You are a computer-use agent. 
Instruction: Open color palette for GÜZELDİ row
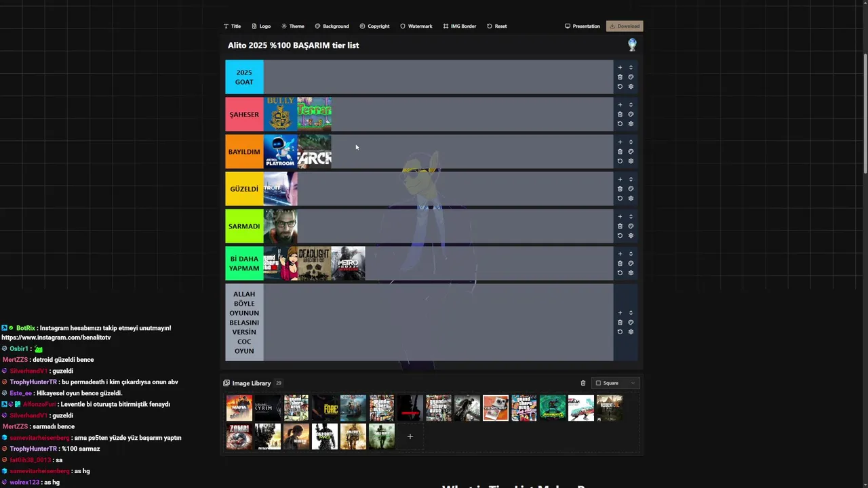point(631,188)
